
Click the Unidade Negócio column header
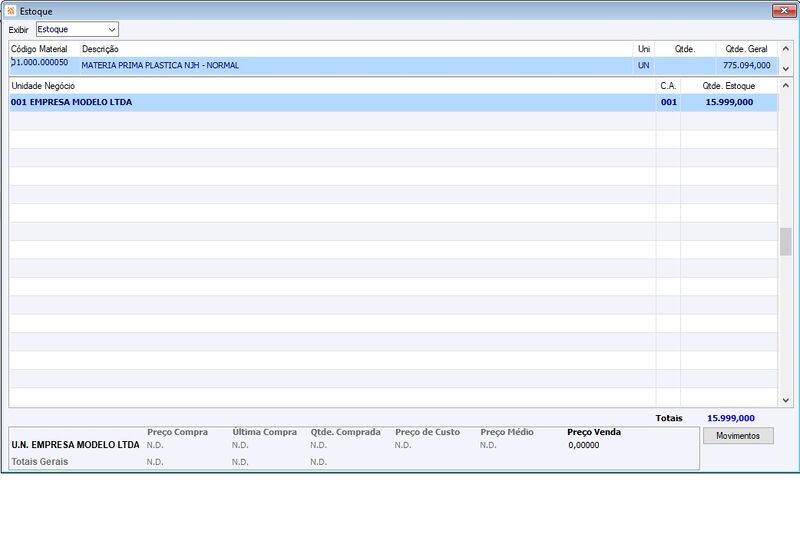click(43, 86)
